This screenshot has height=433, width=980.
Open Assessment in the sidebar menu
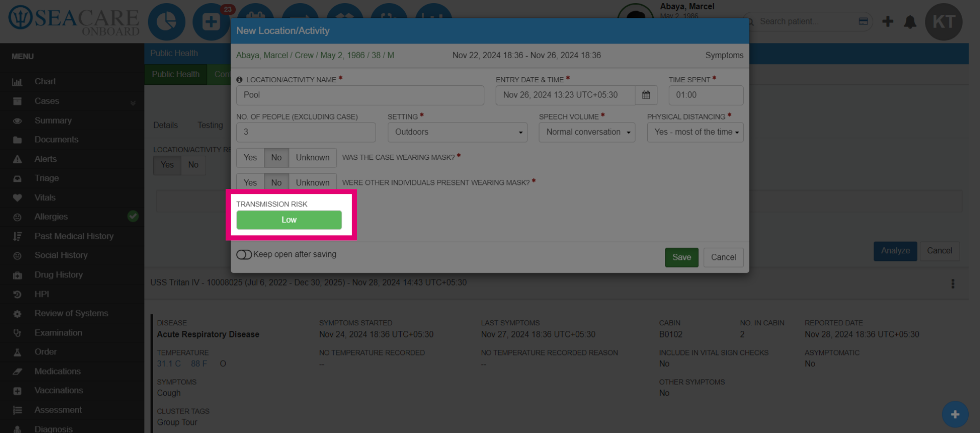tap(58, 410)
